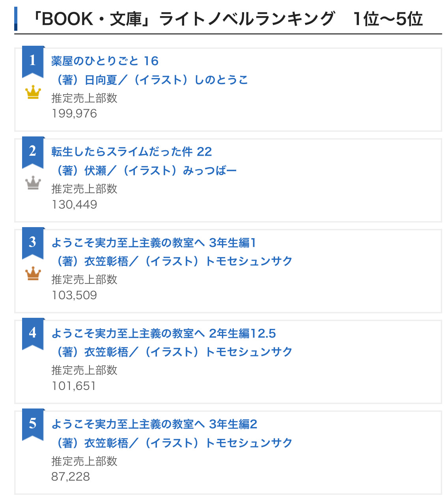The height and width of the screenshot is (498, 448).
Task: Open the 転生したらスライムだった件 22 link
Action: (x=132, y=152)
